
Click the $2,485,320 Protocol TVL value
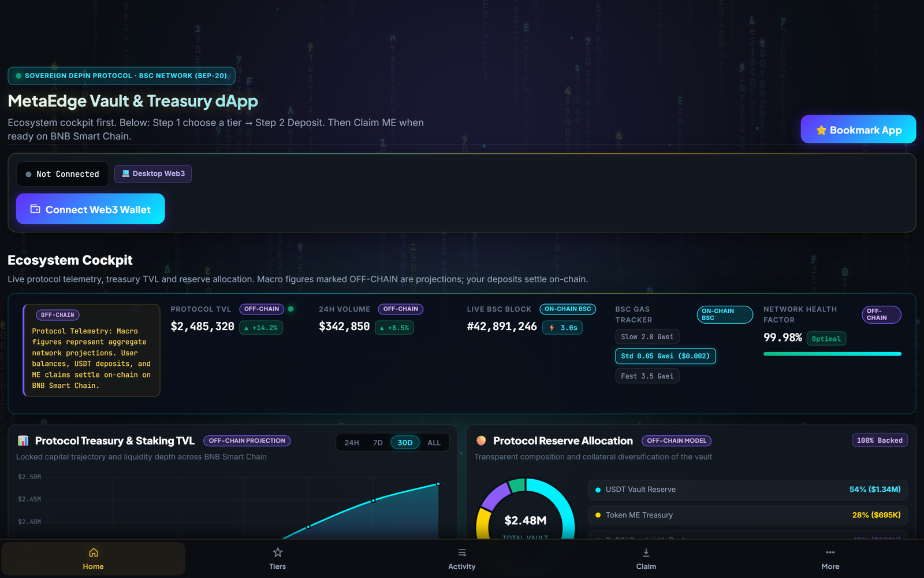click(203, 327)
